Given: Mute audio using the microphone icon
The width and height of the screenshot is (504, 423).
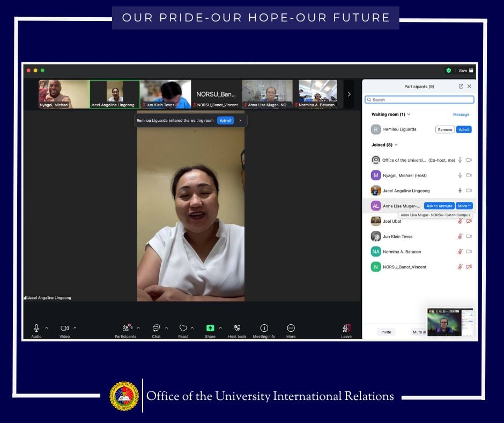Looking at the screenshot, I should coord(36,328).
